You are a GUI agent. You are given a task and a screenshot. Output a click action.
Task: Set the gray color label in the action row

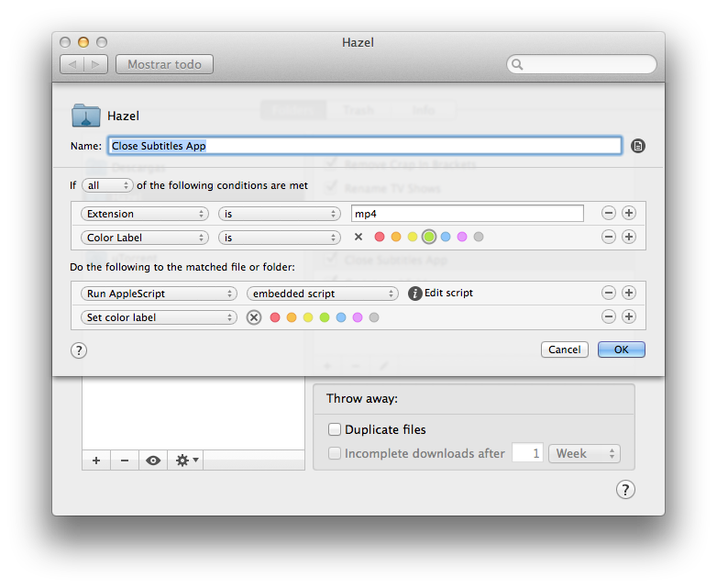pos(373,317)
